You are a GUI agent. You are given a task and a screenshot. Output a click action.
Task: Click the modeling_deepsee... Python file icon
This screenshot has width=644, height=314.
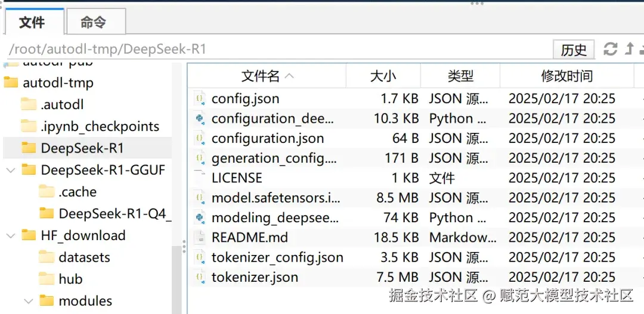click(x=200, y=218)
